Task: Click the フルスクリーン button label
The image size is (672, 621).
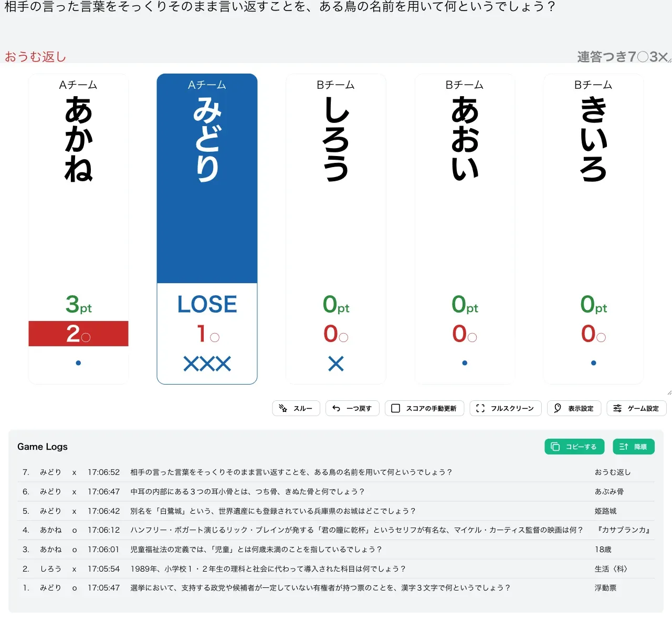Action: tap(512, 409)
